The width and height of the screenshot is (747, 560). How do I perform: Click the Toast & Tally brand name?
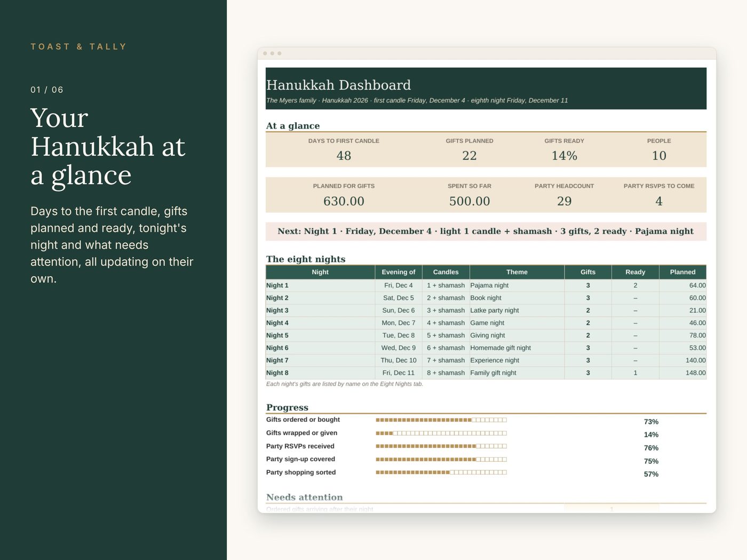[78, 46]
